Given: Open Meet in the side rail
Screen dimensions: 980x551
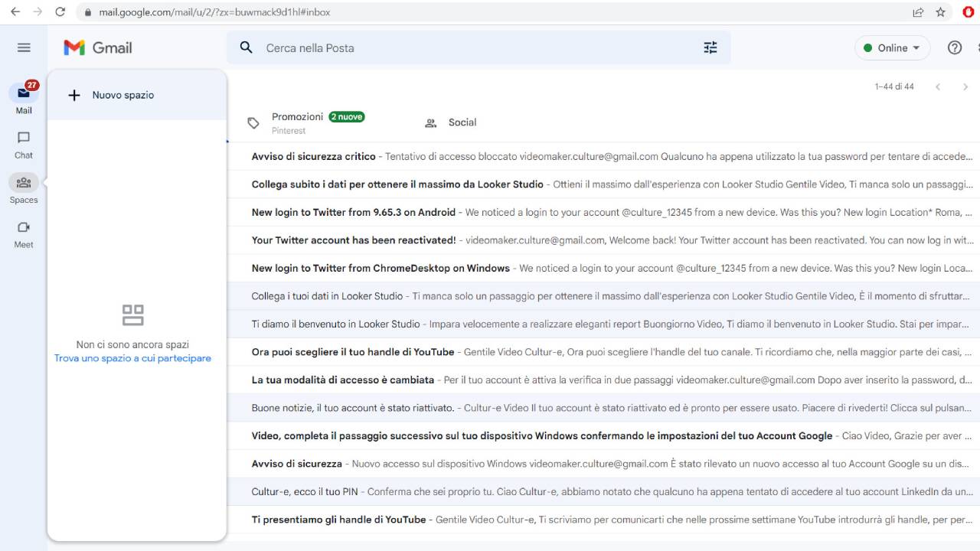Looking at the screenshot, I should [24, 233].
